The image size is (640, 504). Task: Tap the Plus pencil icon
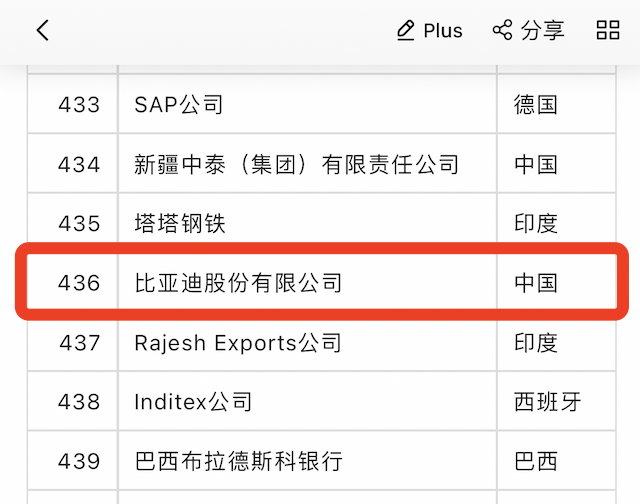pos(405,31)
